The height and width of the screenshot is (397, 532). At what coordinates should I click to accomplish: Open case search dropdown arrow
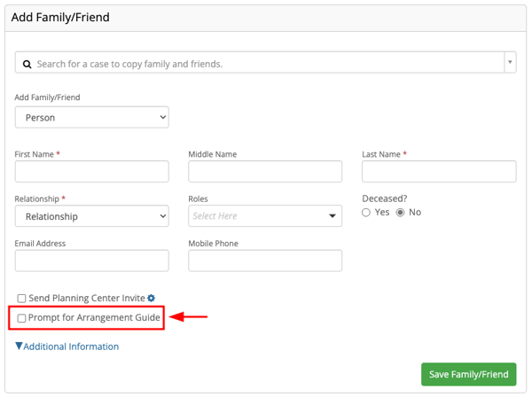point(510,63)
